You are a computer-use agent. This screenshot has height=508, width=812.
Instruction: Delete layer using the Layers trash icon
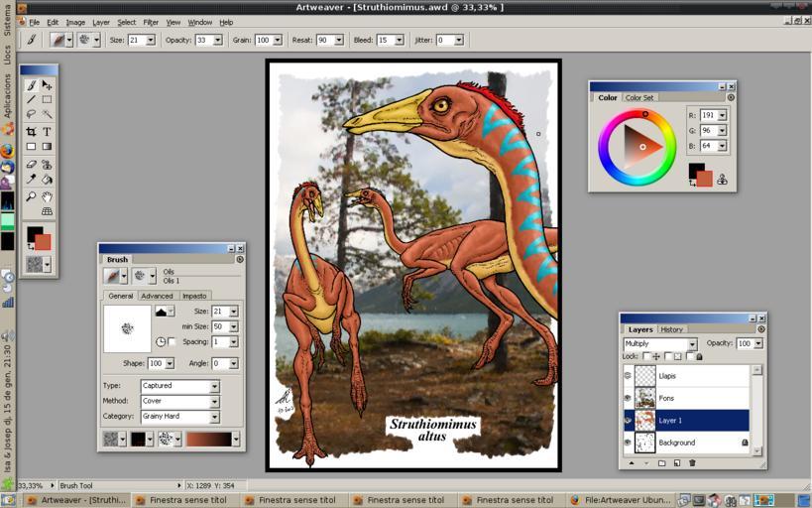tap(692, 462)
